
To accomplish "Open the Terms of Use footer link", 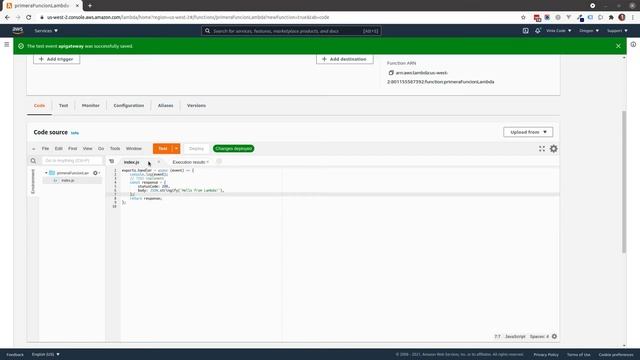I will click(x=578, y=354).
